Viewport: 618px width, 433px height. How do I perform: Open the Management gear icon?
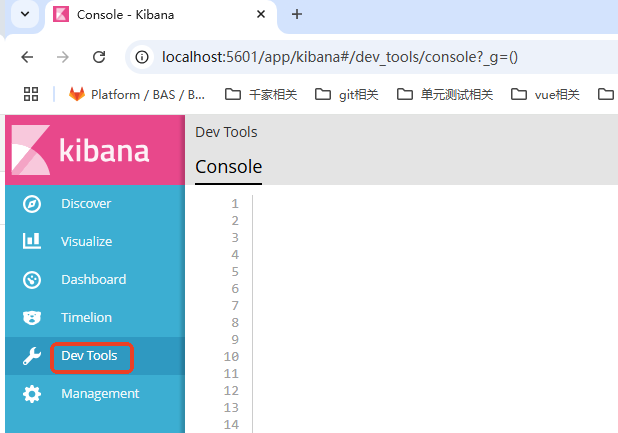click(x=32, y=394)
